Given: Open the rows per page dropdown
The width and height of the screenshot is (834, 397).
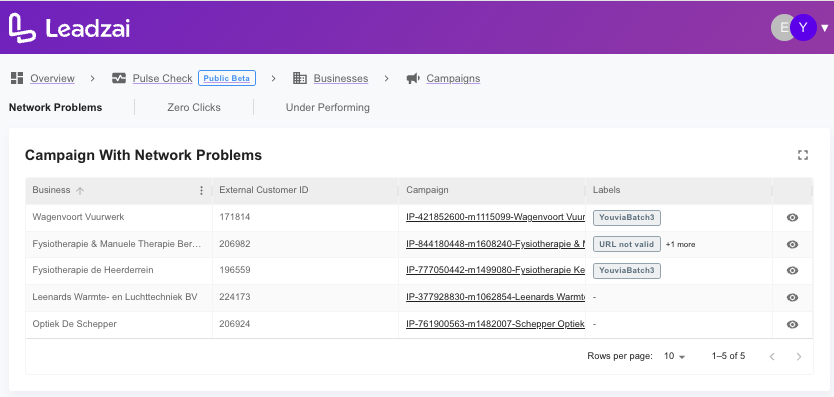Looking at the screenshot, I should click(674, 356).
